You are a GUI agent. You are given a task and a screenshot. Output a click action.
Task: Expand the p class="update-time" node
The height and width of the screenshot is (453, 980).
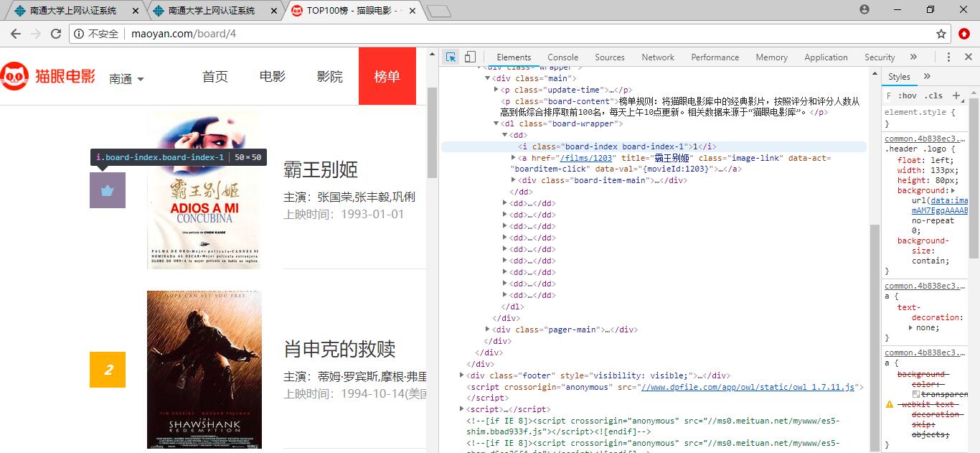click(x=496, y=90)
